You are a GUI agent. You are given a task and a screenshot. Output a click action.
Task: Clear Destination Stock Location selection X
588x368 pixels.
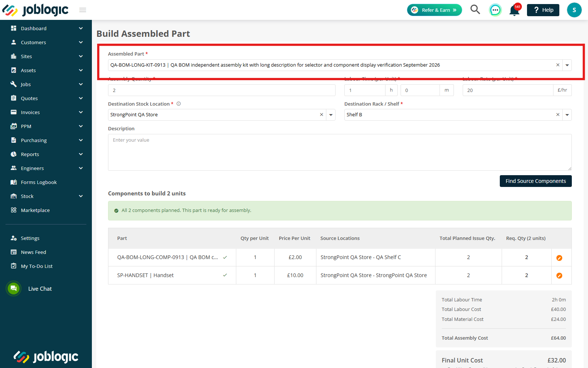pyautogui.click(x=322, y=115)
